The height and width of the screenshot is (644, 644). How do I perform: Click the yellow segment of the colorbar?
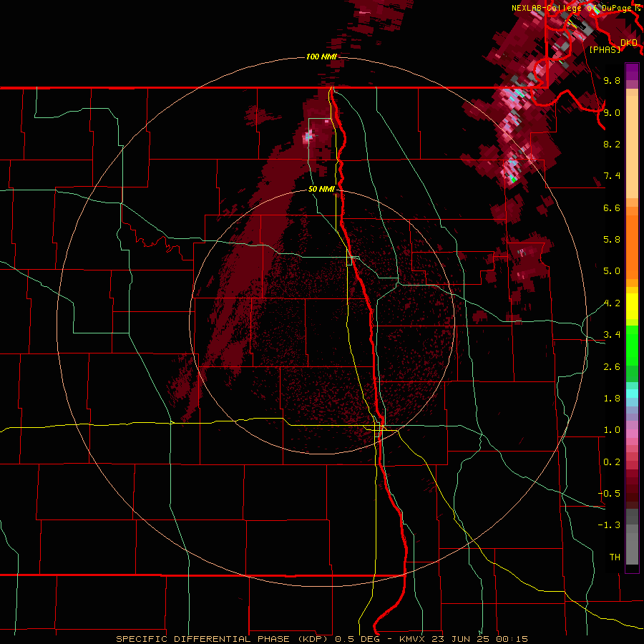tap(632, 306)
